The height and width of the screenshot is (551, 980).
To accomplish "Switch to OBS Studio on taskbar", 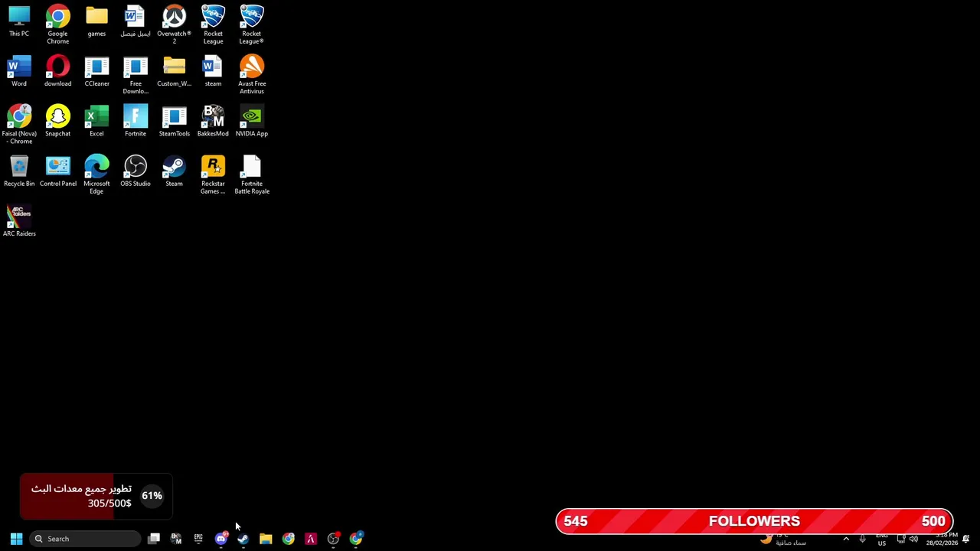I will (x=333, y=539).
